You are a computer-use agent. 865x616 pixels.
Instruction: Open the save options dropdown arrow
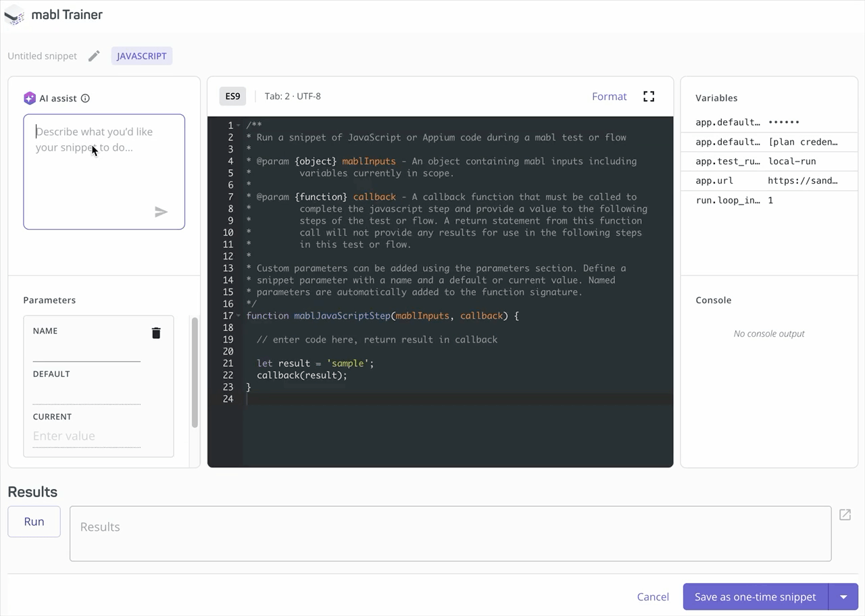pyautogui.click(x=843, y=597)
